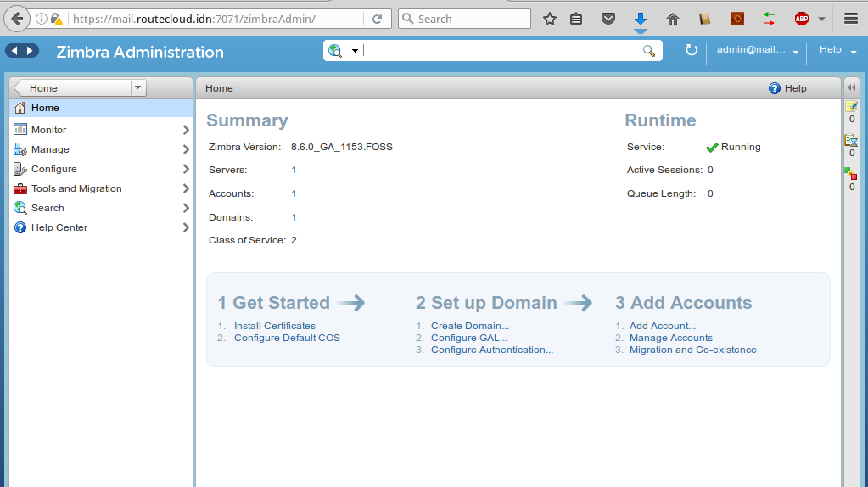This screenshot has width=868, height=487.
Task: Open the Add Account link
Action: 663,326
